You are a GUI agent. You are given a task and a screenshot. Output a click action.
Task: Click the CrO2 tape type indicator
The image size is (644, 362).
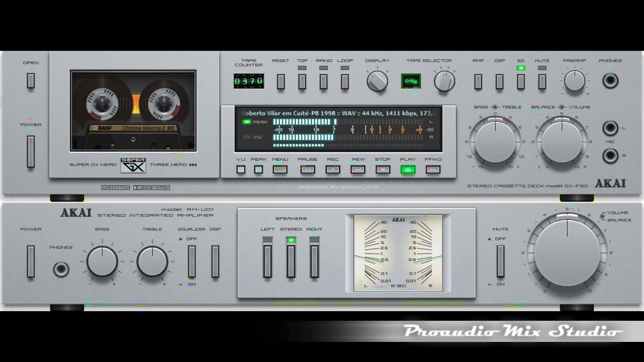pos(411,81)
